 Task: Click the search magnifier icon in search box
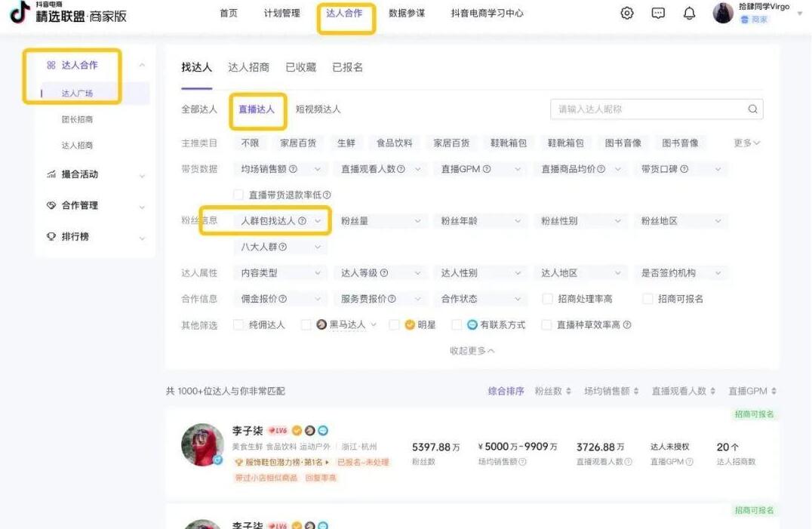point(752,109)
